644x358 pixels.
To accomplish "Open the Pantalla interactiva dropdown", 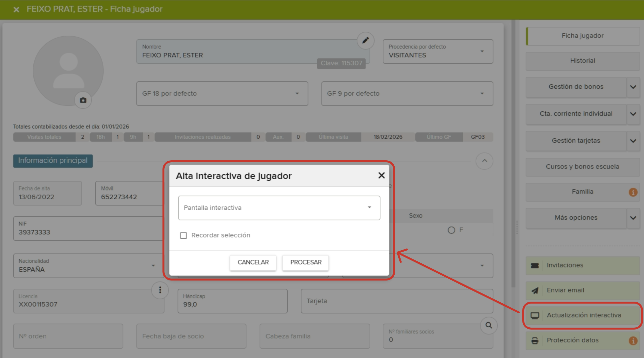I will coord(279,208).
